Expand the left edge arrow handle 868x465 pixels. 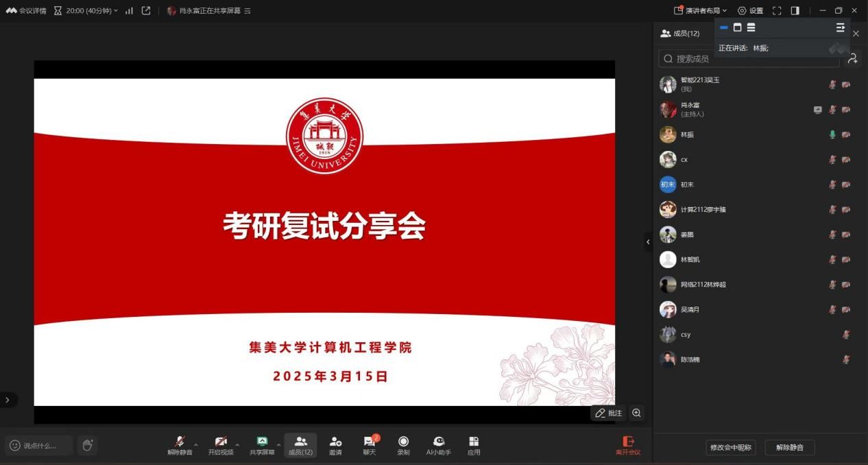(x=8, y=399)
